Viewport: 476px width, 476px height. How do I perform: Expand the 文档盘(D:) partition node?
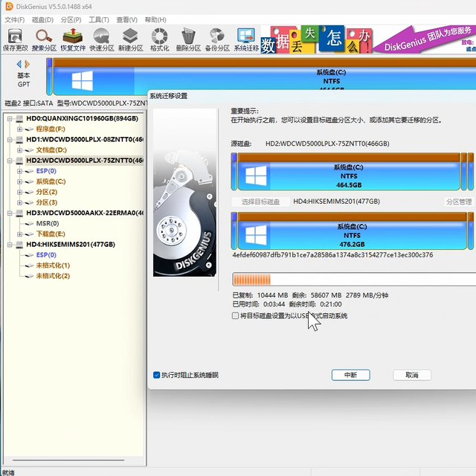pyautogui.click(x=19, y=150)
